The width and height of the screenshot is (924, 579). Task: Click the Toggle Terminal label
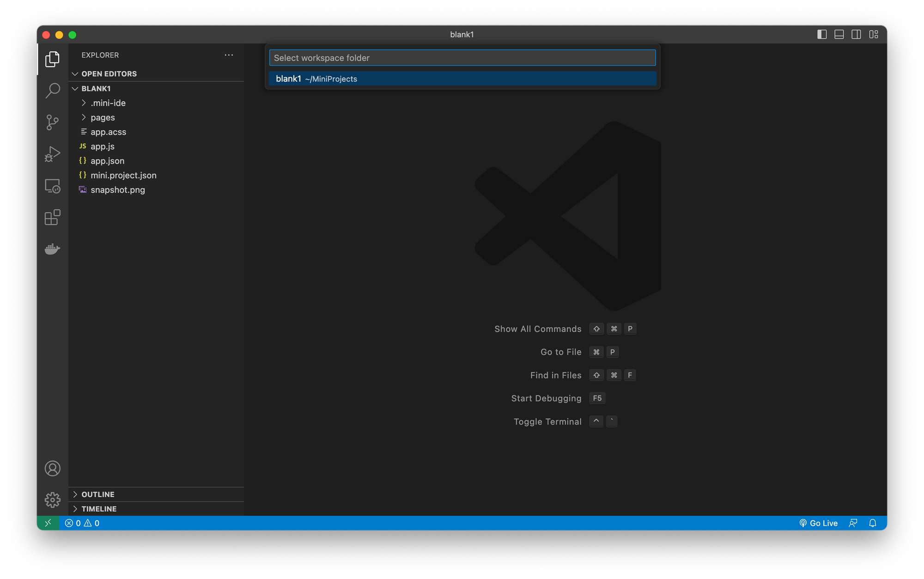[x=547, y=421]
